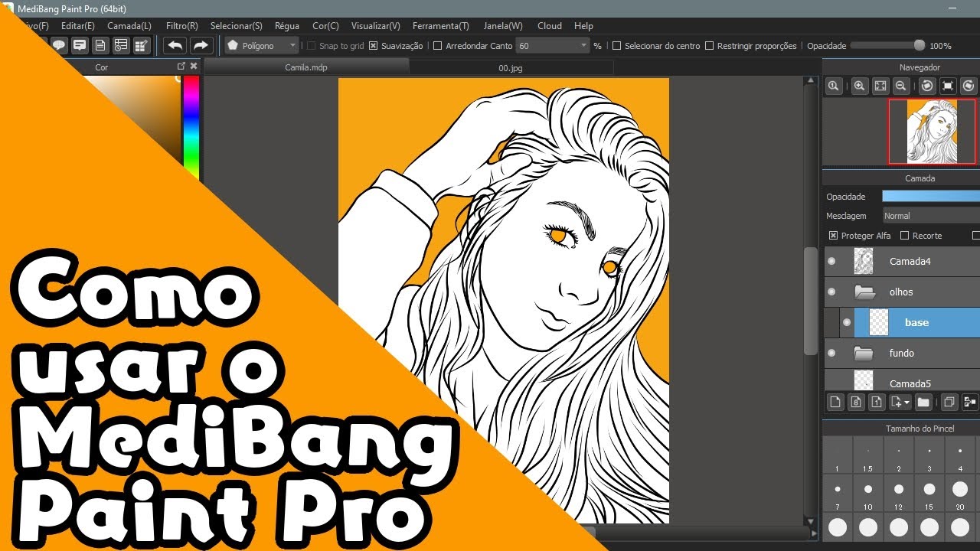
Task: Open the Visualizar menu
Action: point(375,26)
